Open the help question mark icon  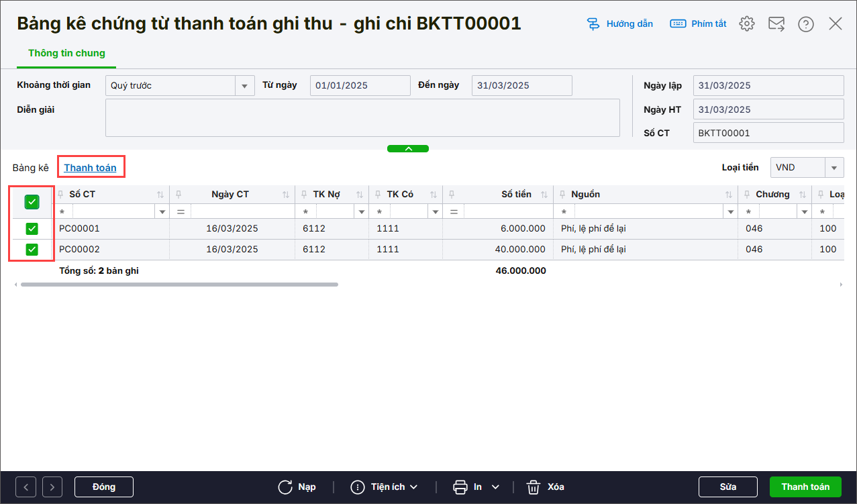(805, 24)
